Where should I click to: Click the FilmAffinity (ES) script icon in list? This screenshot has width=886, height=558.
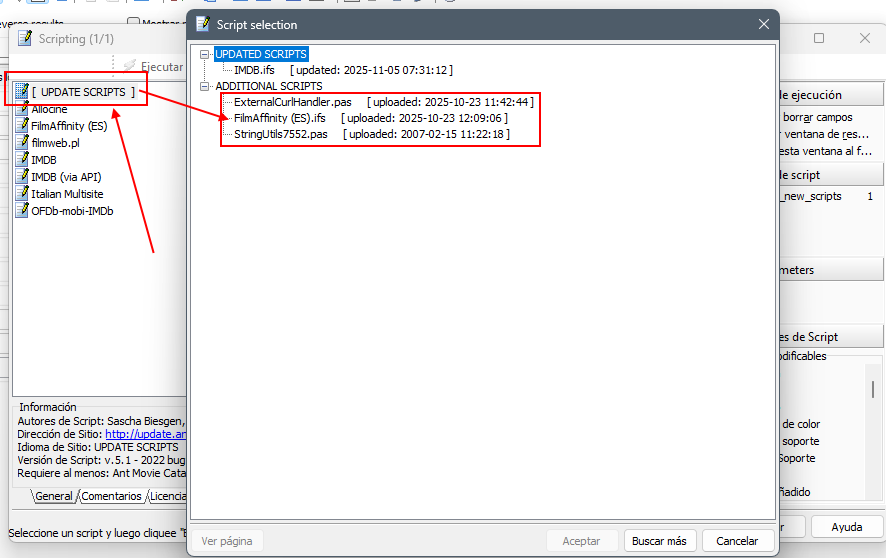click(x=22, y=125)
